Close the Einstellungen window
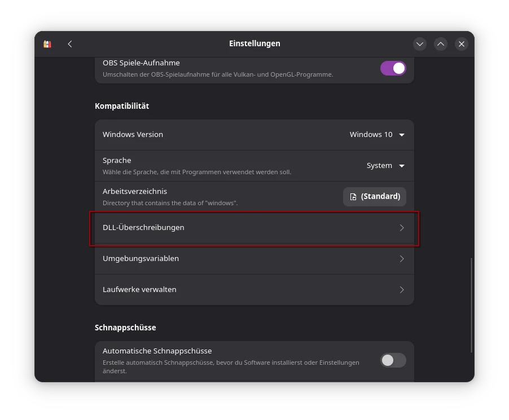Screen dimensions: 509x420 point(462,44)
